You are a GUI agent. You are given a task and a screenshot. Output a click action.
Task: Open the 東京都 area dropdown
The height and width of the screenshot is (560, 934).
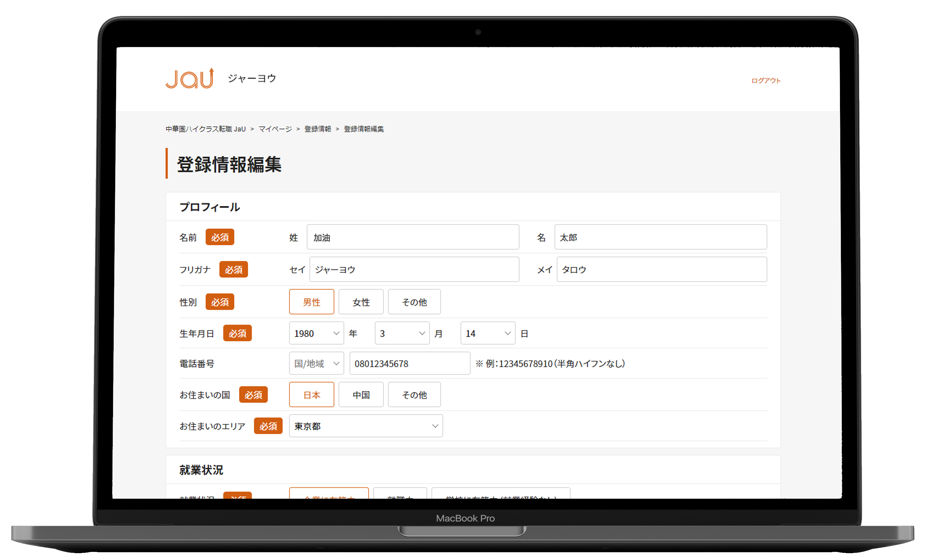coord(366,426)
